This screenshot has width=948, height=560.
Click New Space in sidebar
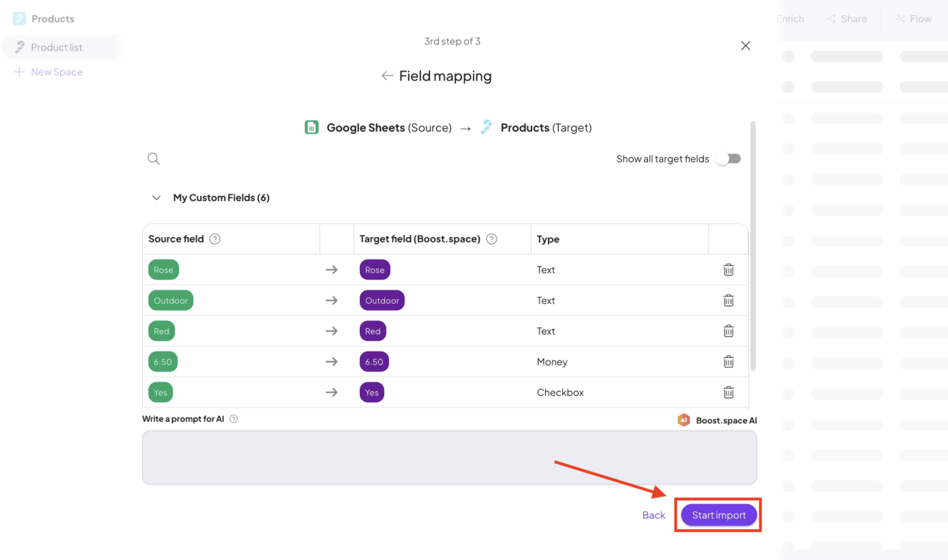click(x=56, y=72)
